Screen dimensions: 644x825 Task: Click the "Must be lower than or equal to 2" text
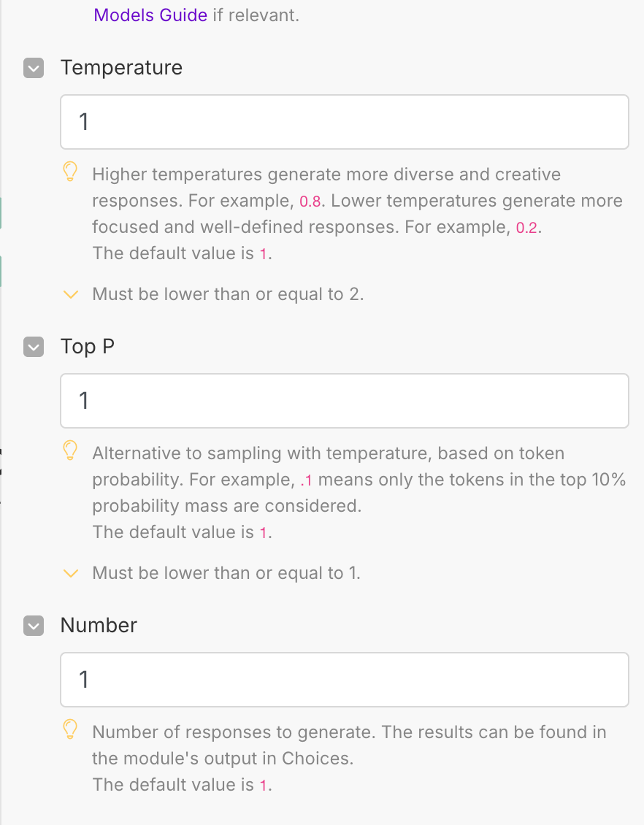[x=228, y=294]
